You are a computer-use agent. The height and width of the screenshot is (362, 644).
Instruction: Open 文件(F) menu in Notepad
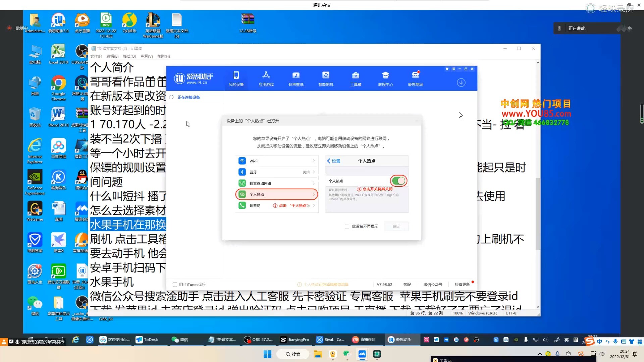pyautogui.click(x=96, y=56)
